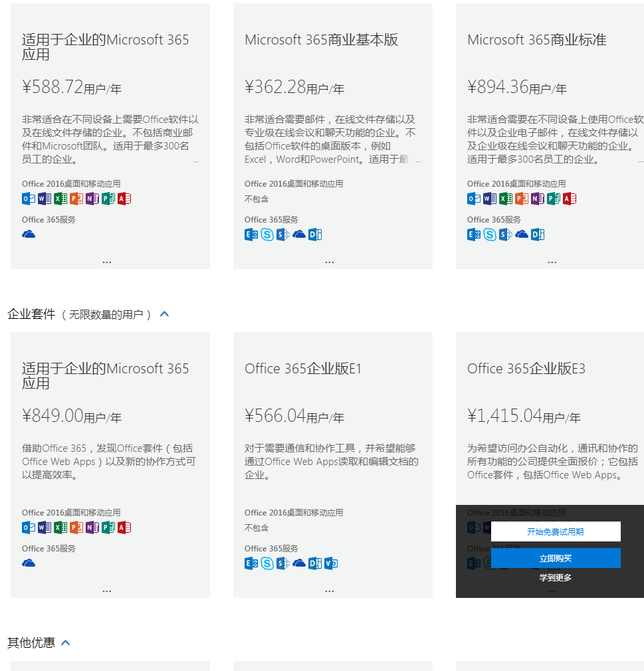This screenshot has height=671, width=644.
Task: Open the 学到更多 link
Action: [556, 578]
